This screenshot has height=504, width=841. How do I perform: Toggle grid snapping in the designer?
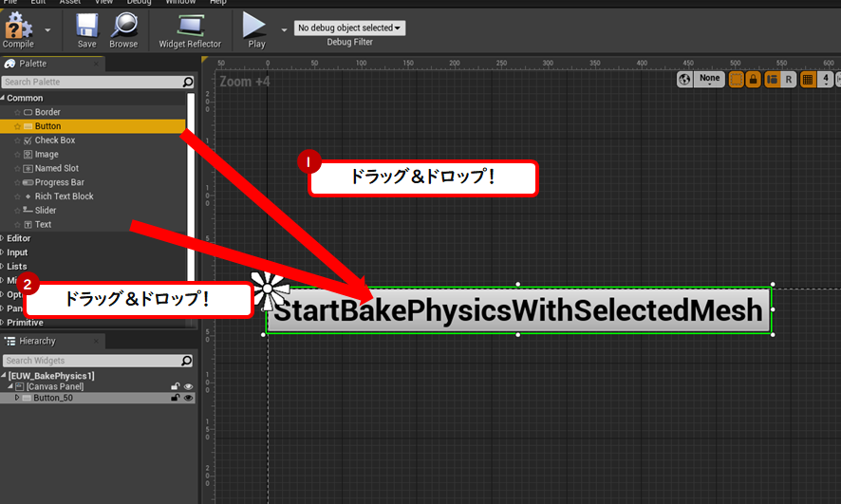pos(807,80)
